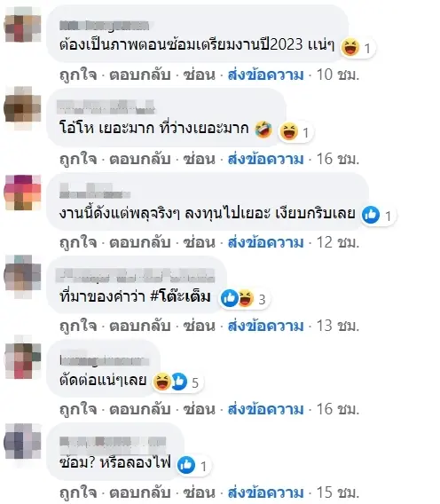440x504 pixels.
Task: Send message to the #โต๊ะเต็ม commenter
Action: click(x=265, y=326)
